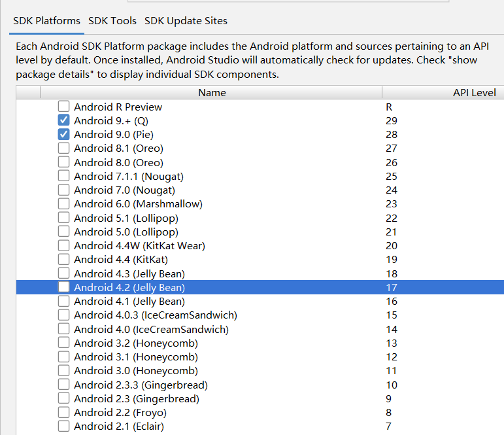This screenshot has width=504, height=435.
Task: Select the 'Android 9.0 (Pie)' name
Action: coord(114,135)
